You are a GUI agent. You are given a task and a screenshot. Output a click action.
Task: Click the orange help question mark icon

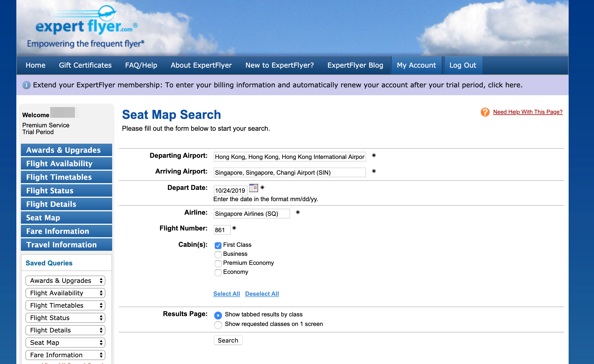click(485, 112)
